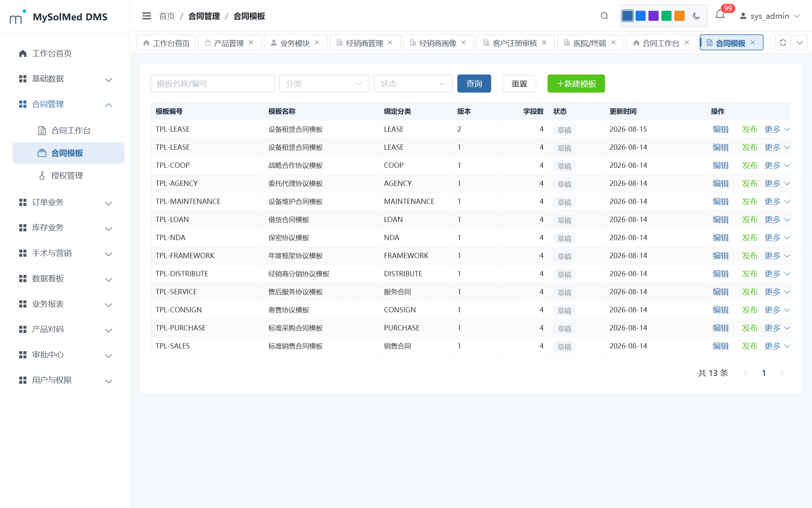Expand 订单业务 sidebar menu
The height and width of the screenshot is (508, 812).
(68, 202)
